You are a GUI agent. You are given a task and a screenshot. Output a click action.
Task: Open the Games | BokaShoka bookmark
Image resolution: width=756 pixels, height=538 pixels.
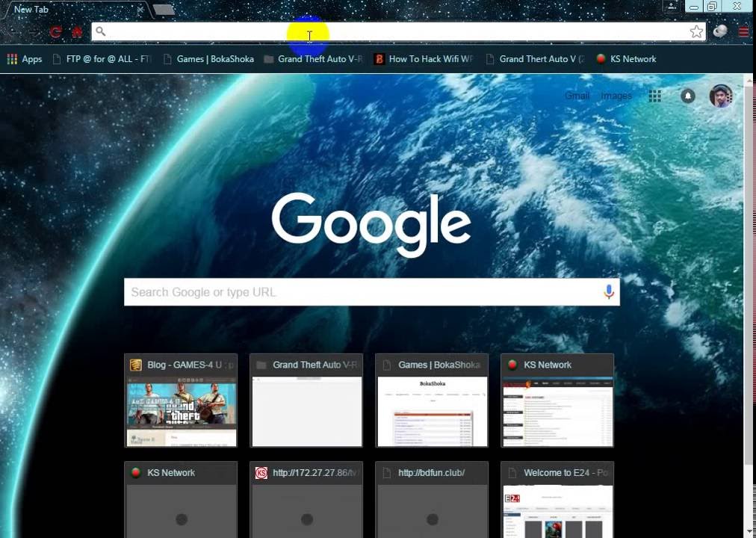click(x=208, y=59)
